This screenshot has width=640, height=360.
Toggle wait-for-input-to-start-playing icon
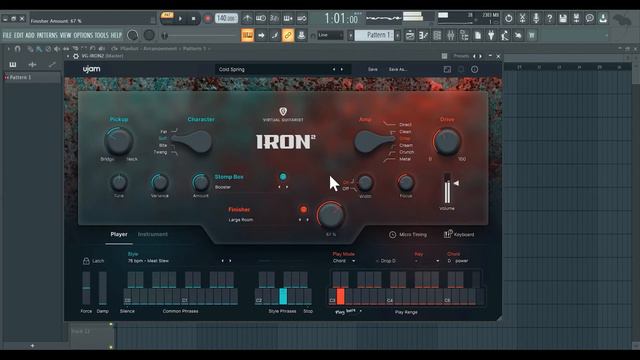point(261,18)
